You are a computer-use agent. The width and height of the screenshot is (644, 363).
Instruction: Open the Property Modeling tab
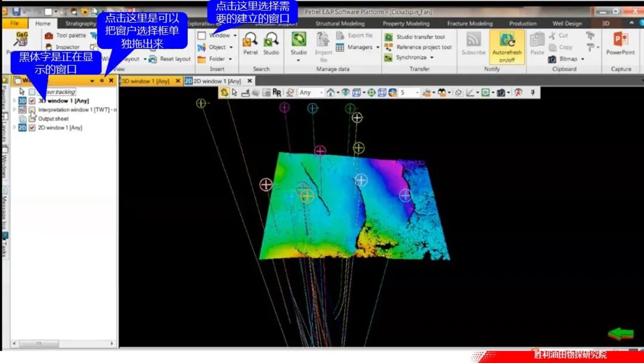pyautogui.click(x=406, y=23)
